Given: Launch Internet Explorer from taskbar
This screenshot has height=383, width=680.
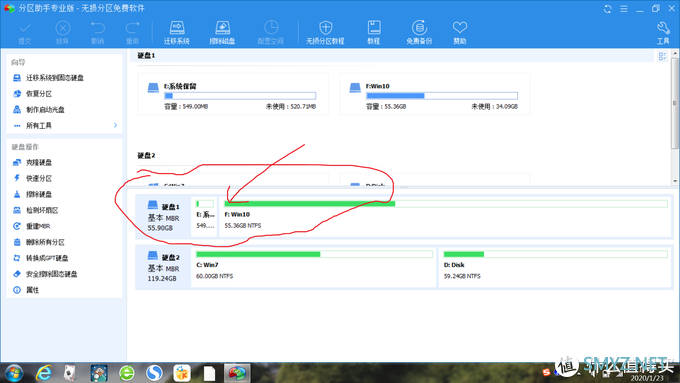Looking at the screenshot, I should [x=43, y=373].
